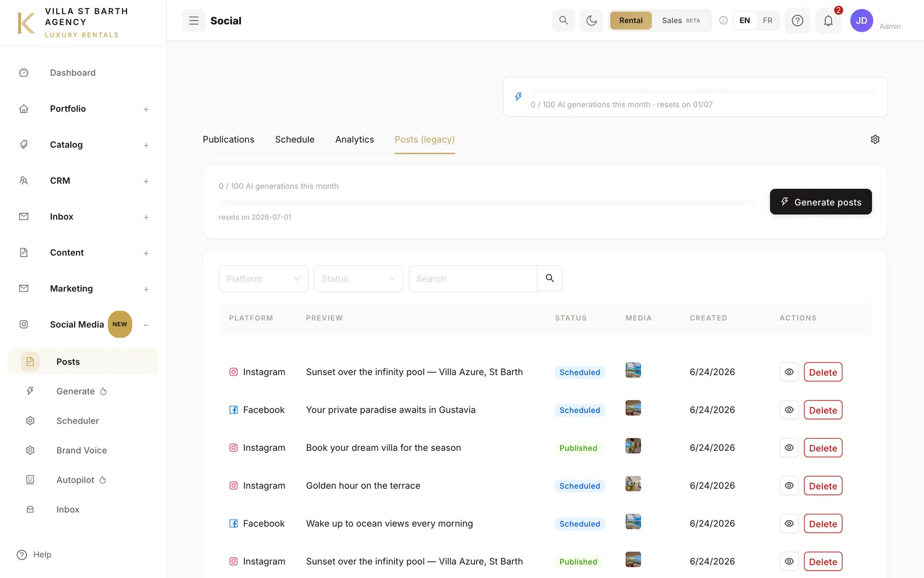
Task: Switch to Rental mode
Action: (x=631, y=21)
